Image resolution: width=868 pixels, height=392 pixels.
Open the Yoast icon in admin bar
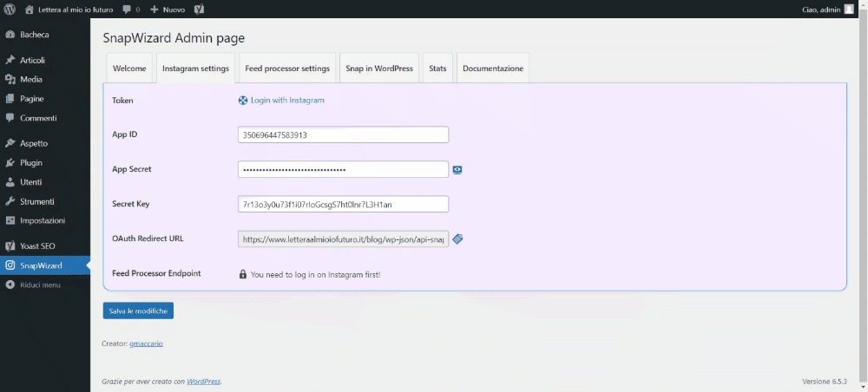pyautogui.click(x=200, y=10)
